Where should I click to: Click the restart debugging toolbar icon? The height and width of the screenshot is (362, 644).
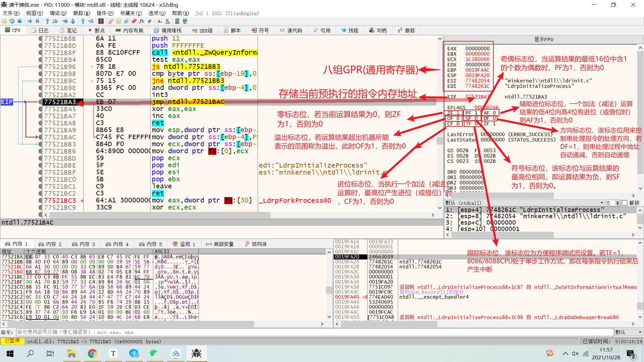pyautogui.click(x=12, y=21)
